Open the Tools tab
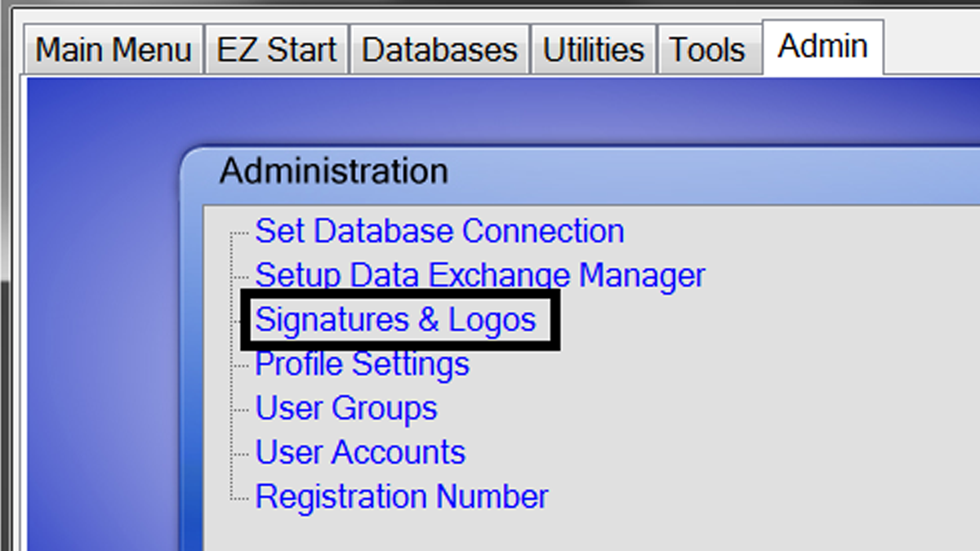The height and width of the screenshot is (551, 980). coord(706,49)
